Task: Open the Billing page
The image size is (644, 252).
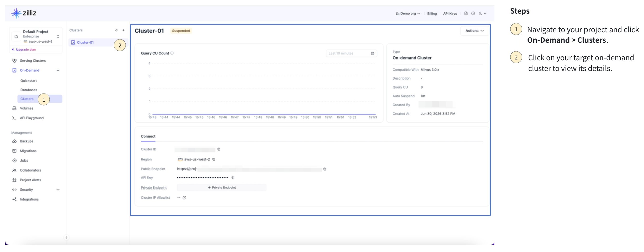Action: point(432,14)
